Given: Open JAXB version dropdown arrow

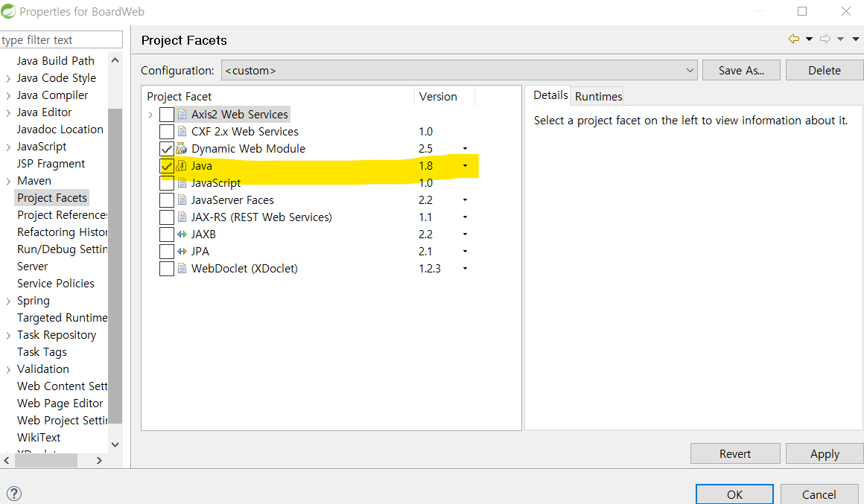Looking at the screenshot, I should 465,234.
